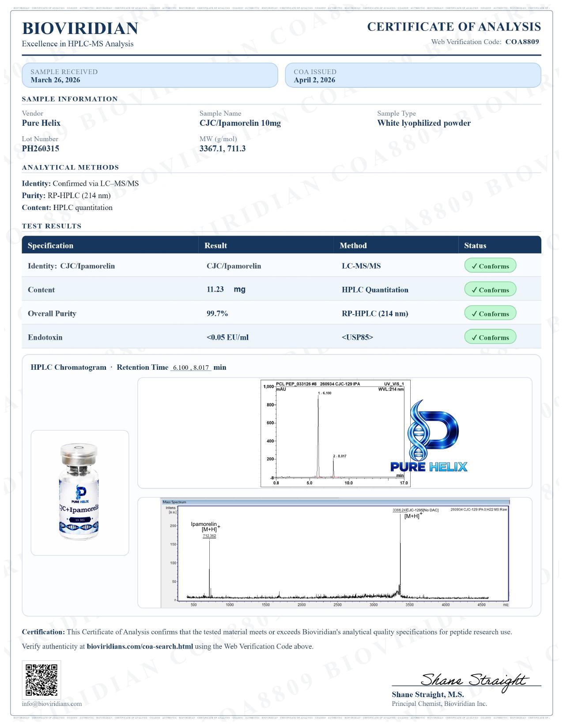
Task: Click the HPLC Chromatogram section label
Action: [x=68, y=368]
